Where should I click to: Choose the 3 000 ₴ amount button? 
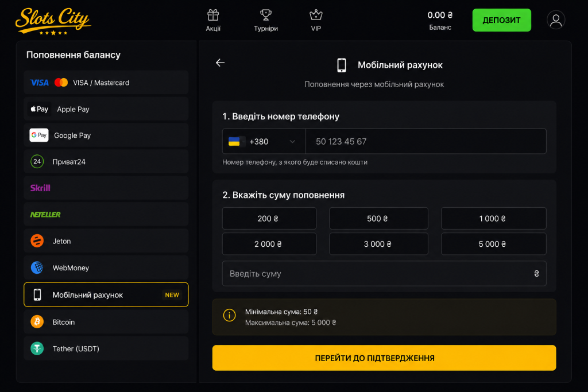(x=379, y=244)
